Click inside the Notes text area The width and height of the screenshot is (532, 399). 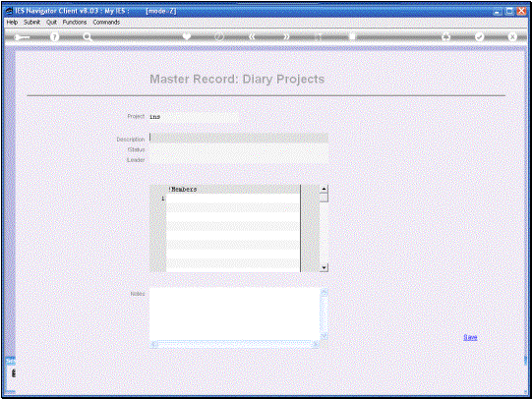click(x=235, y=313)
